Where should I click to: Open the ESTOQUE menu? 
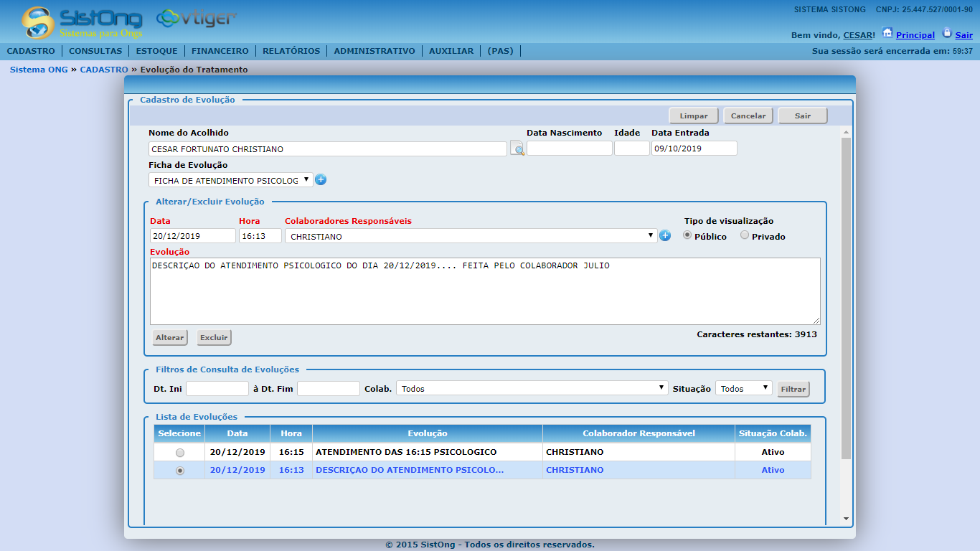[x=156, y=51]
